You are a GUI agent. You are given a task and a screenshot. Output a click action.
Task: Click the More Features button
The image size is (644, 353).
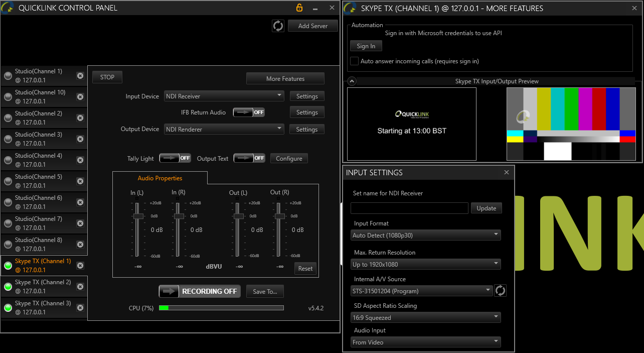285,79
